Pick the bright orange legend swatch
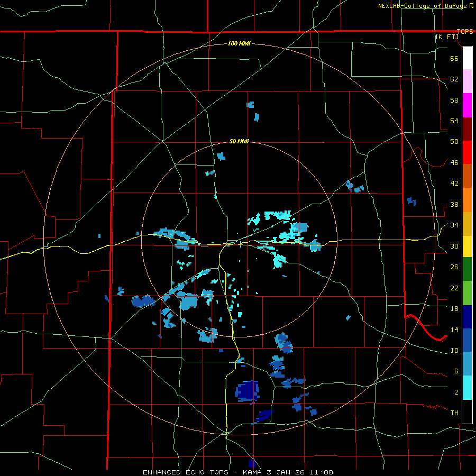 point(467,199)
